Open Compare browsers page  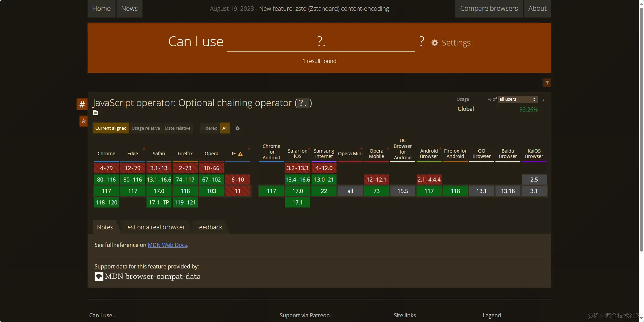[489, 8]
